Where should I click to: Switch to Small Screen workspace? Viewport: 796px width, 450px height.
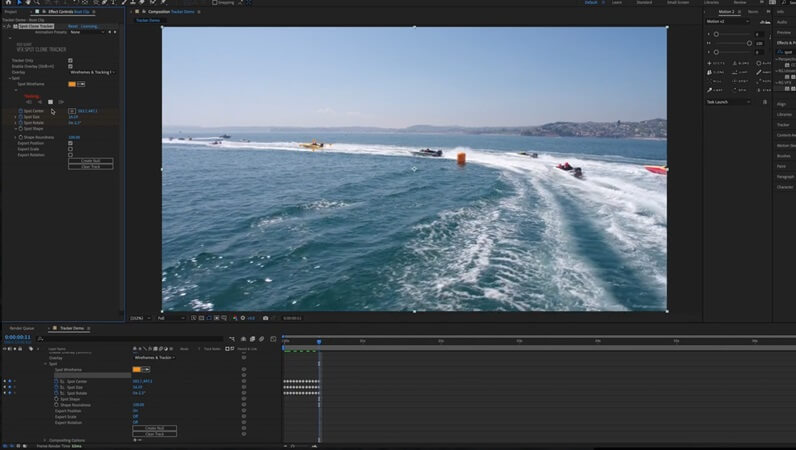point(678,3)
